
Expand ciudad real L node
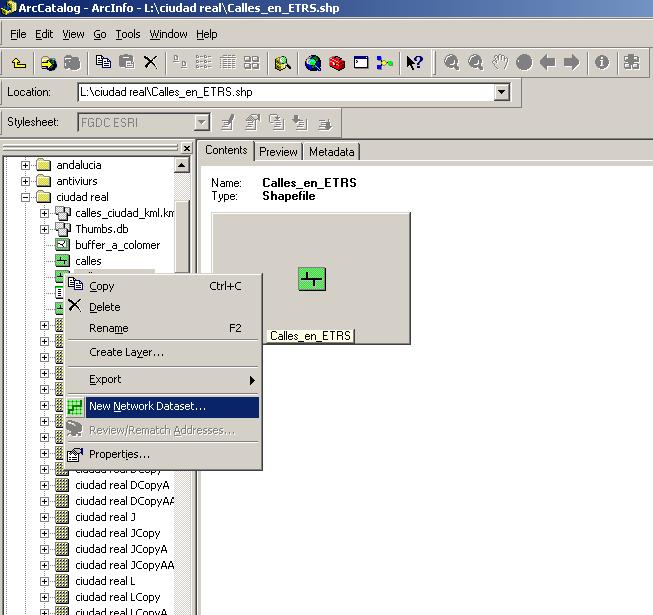[45, 581]
